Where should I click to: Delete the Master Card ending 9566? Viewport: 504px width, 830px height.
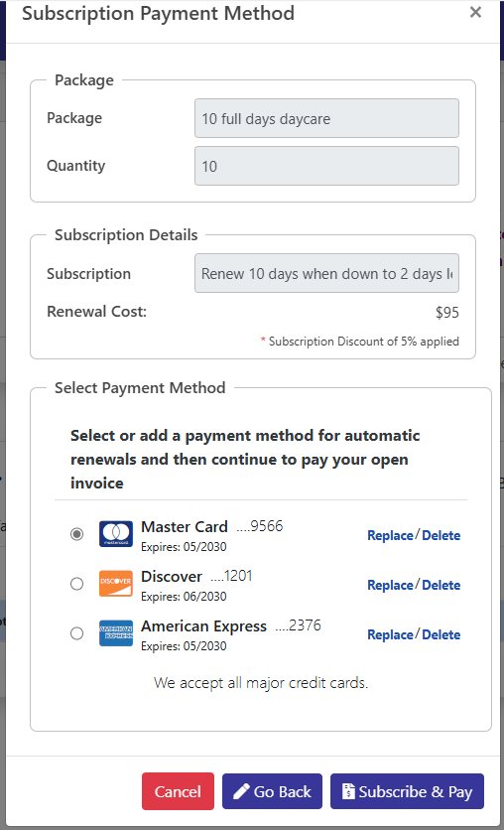click(441, 535)
